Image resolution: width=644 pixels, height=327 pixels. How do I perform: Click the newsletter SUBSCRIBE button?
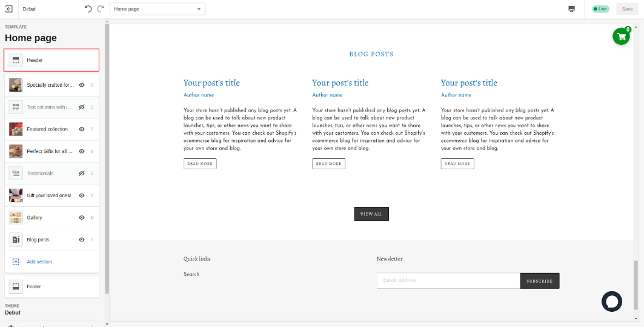pos(540,281)
